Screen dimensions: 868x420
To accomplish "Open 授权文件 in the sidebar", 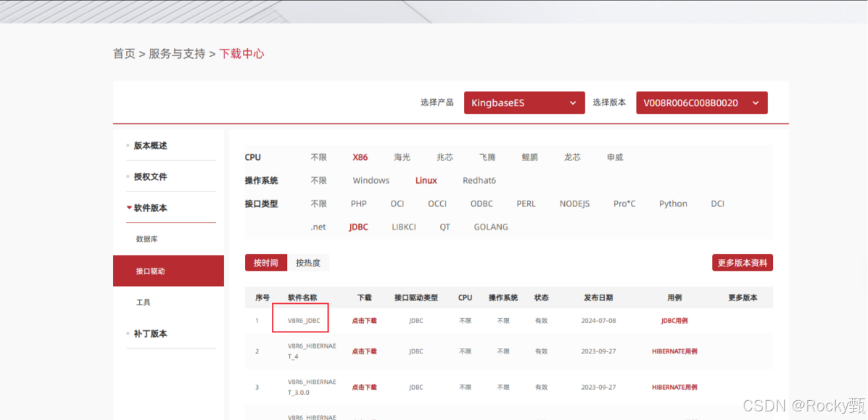I will [x=150, y=177].
